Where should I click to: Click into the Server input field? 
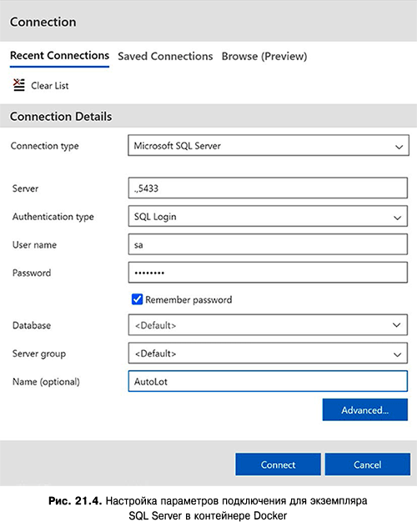click(268, 188)
